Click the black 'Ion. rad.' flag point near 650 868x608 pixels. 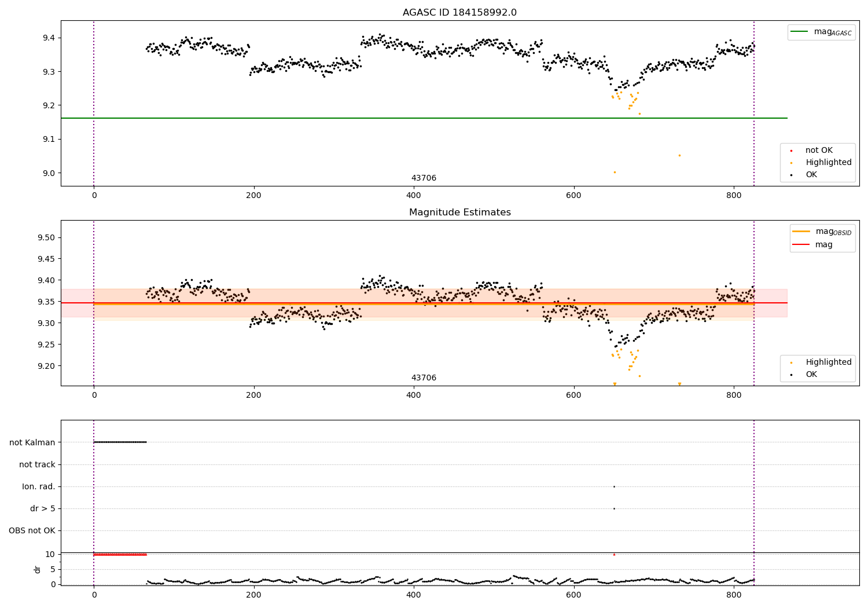click(614, 486)
